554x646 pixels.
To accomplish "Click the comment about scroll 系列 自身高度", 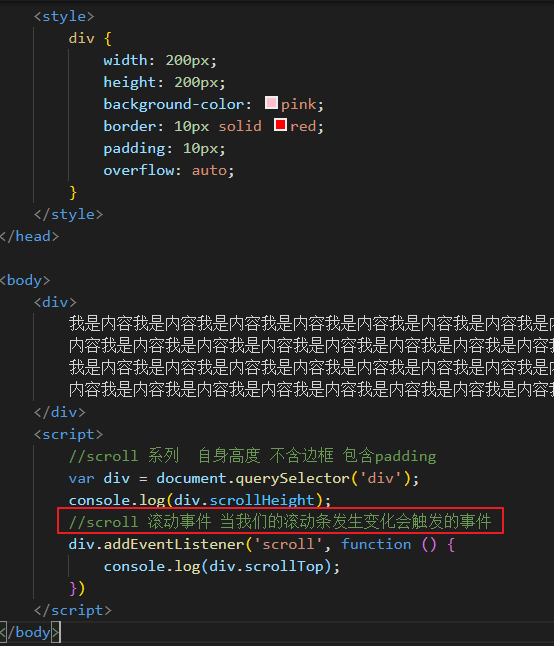I will [252, 456].
